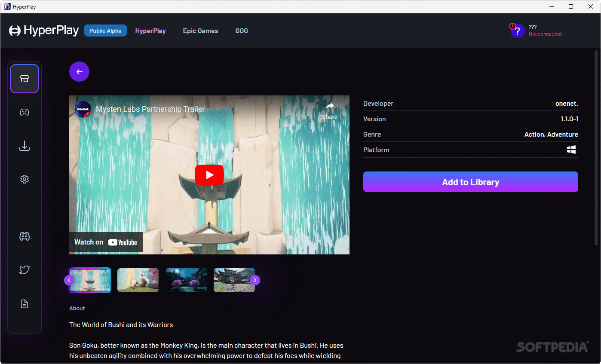Open the Store icon in sidebar
The image size is (601, 364).
point(25,79)
